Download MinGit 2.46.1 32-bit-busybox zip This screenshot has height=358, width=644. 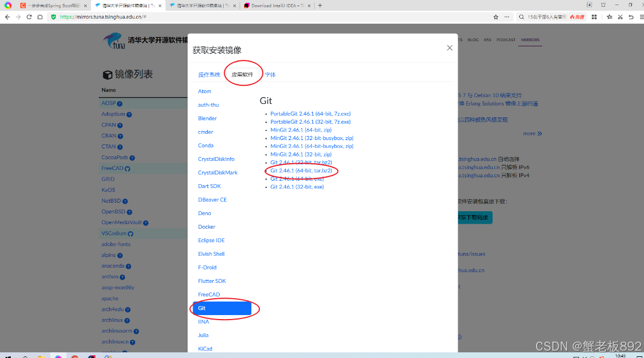pyautogui.click(x=312, y=138)
